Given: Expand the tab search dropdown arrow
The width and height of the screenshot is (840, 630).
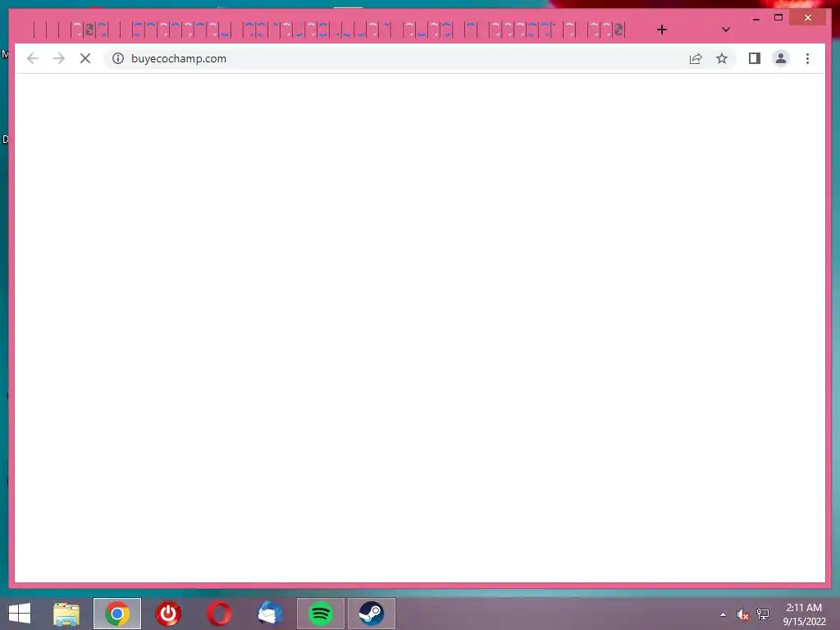Looking at the screenshot, I should [725, 30].
